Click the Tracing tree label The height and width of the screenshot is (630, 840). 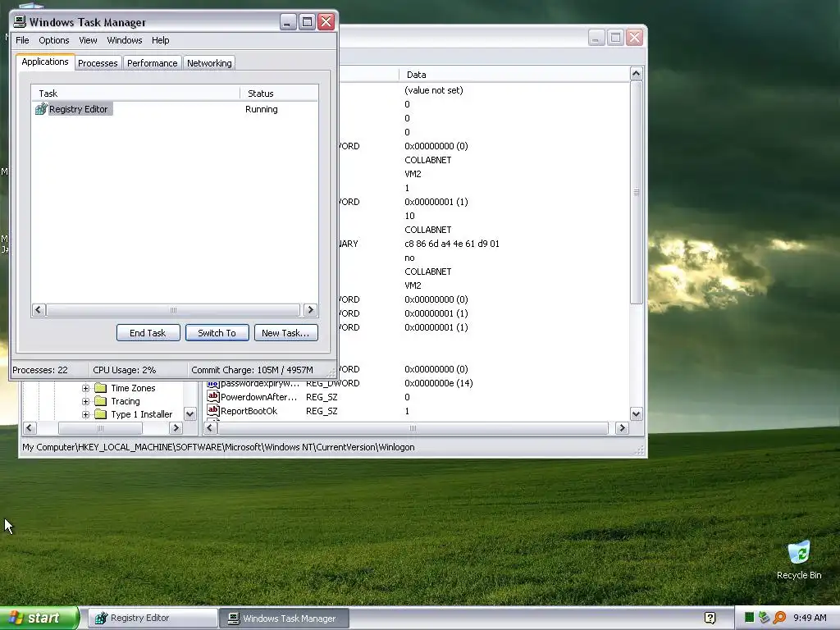(x=126, y=401)
